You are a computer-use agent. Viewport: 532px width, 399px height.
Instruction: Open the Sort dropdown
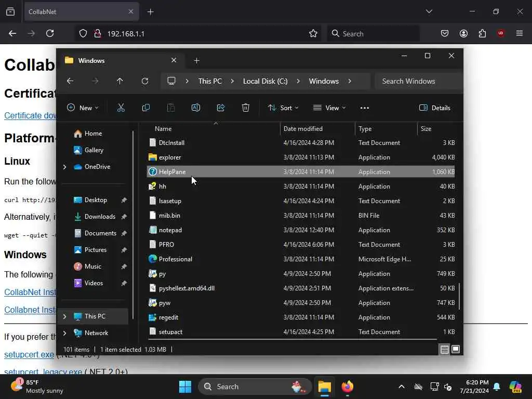tap(283, 108)
